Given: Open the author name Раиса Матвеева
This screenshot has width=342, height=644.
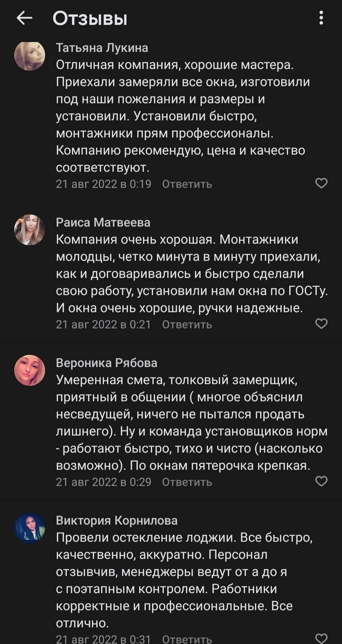Looking at the screenshot, I should coord(103,222).
